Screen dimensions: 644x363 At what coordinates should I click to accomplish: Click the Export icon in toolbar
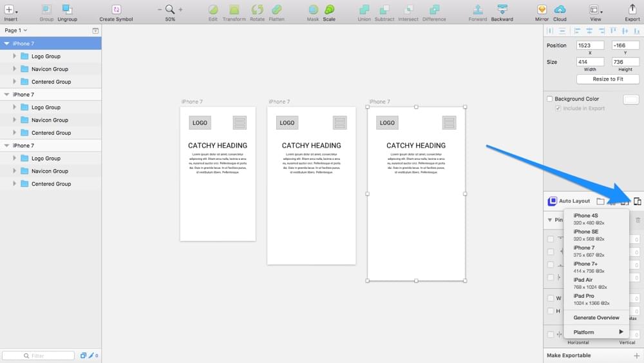[x=632, y=10]
